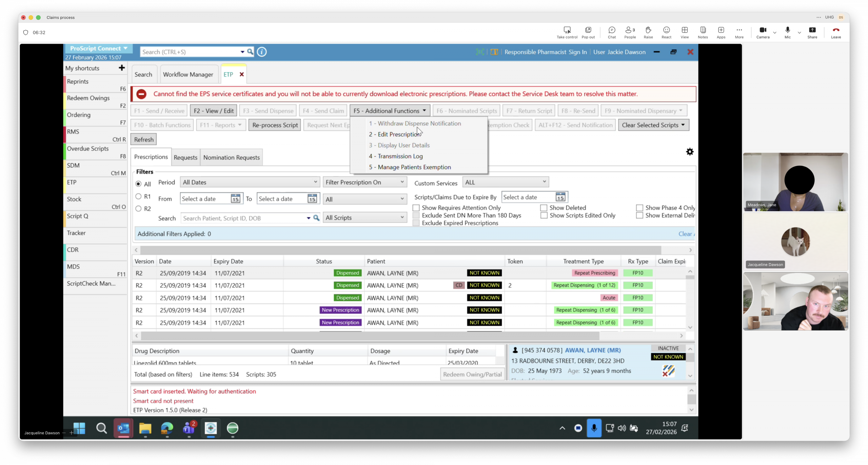Open the To date calendar picker
This screenshot has width=868, height=465.
click(312, 199)
